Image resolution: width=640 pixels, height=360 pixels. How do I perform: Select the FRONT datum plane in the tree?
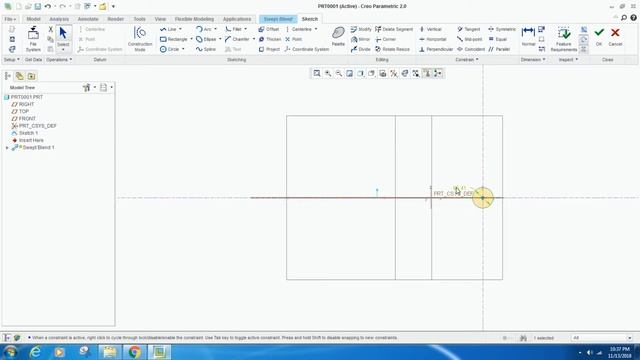click(x=24, y=119)
